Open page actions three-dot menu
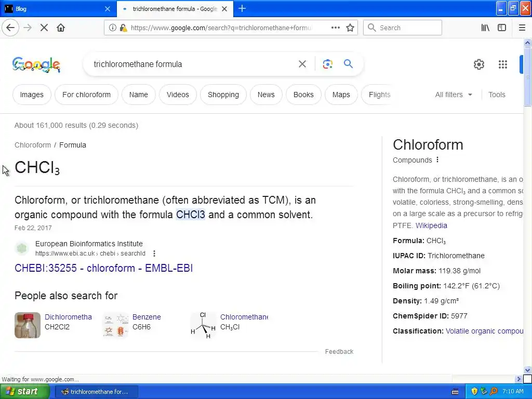This screenshot has width=532, height=399. click(x=335, y=28)
